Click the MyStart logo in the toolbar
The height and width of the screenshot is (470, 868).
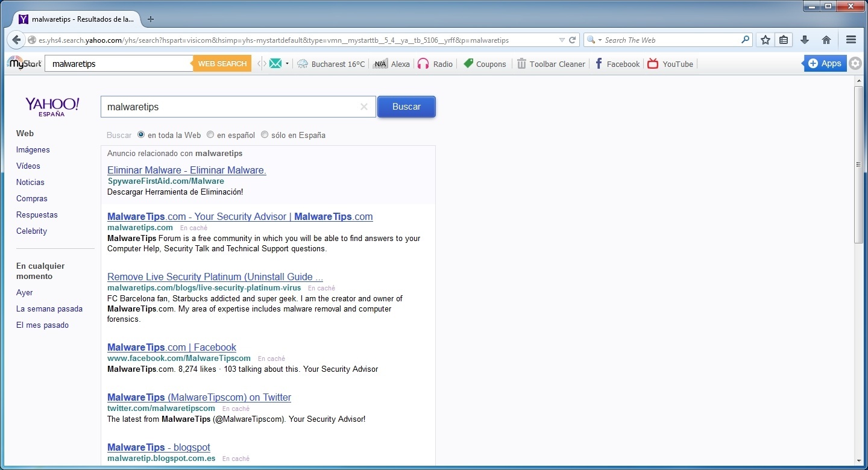pos(24,63)
